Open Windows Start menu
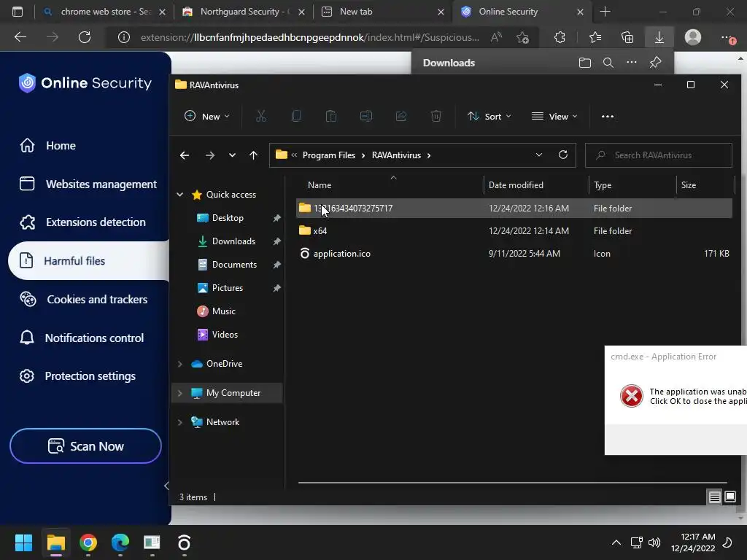747x560 pixels. (x=23, y=542)
